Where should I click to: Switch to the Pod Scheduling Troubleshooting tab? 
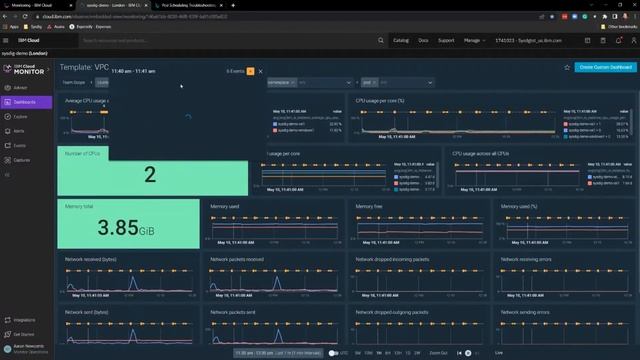pos(188,5)
